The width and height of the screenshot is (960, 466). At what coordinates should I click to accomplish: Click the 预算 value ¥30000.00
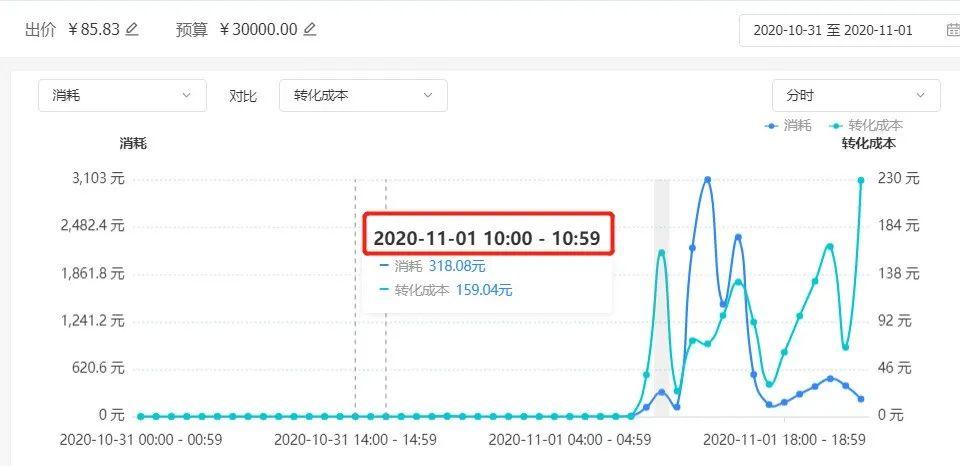tap(258, 29)
